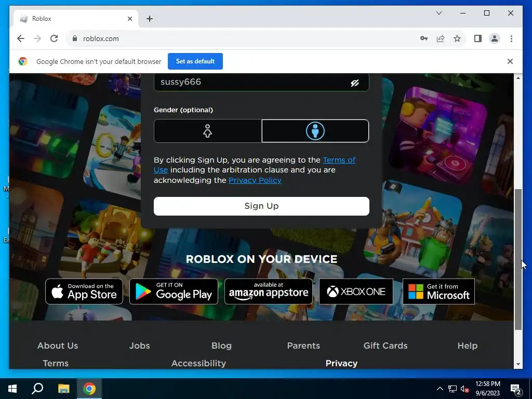Image resolution: width=532 pixels, height=399 pixels.
Task: Open Windows taskbar search
Action: (x=37, y=389)
